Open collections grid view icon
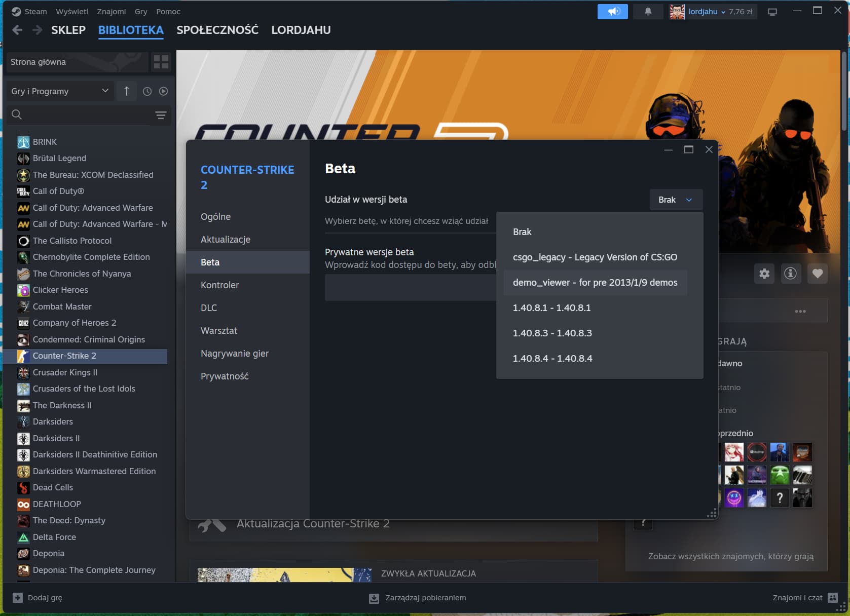The width and height of the screenshot is (850, 616). (161, 62)
